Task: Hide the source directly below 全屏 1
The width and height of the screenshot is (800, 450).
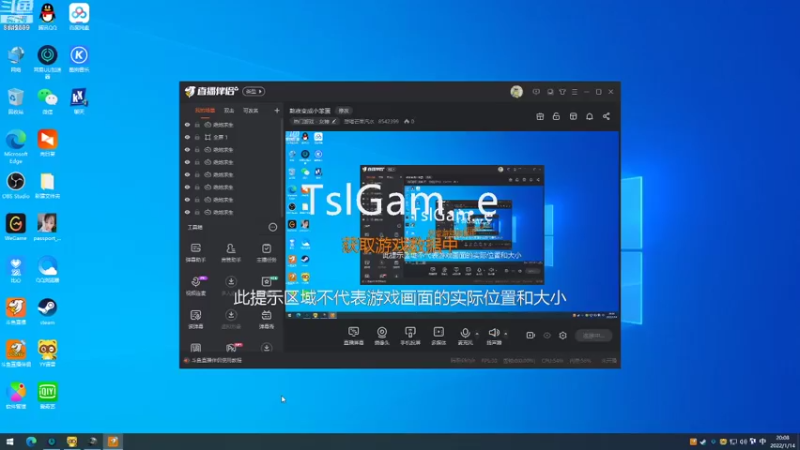Action: 187,150
